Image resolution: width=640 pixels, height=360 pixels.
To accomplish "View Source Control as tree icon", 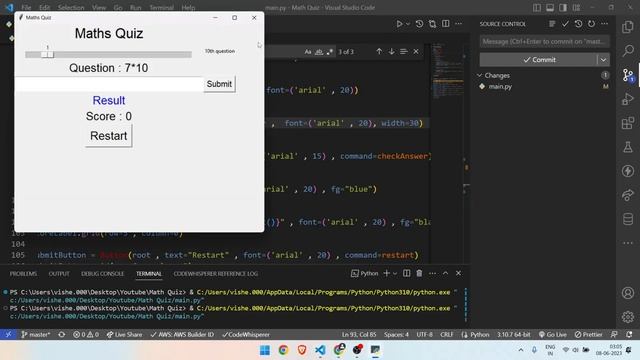I will [x=552, y=24].
